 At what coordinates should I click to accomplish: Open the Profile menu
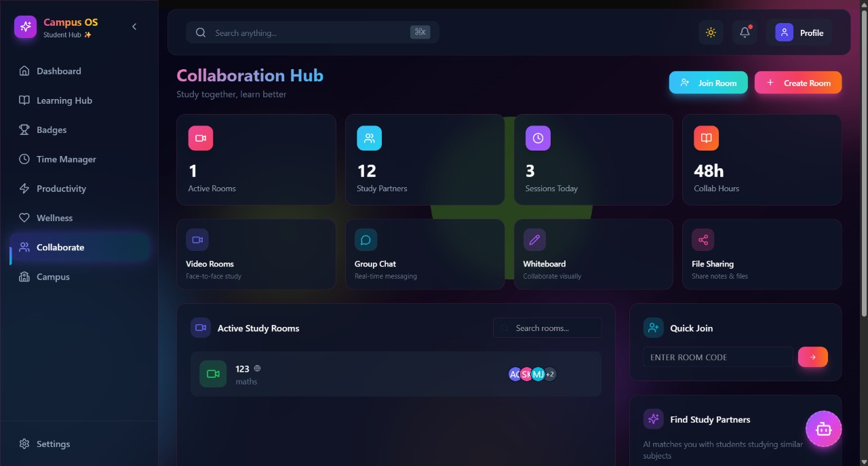click(x=800, y=33)
